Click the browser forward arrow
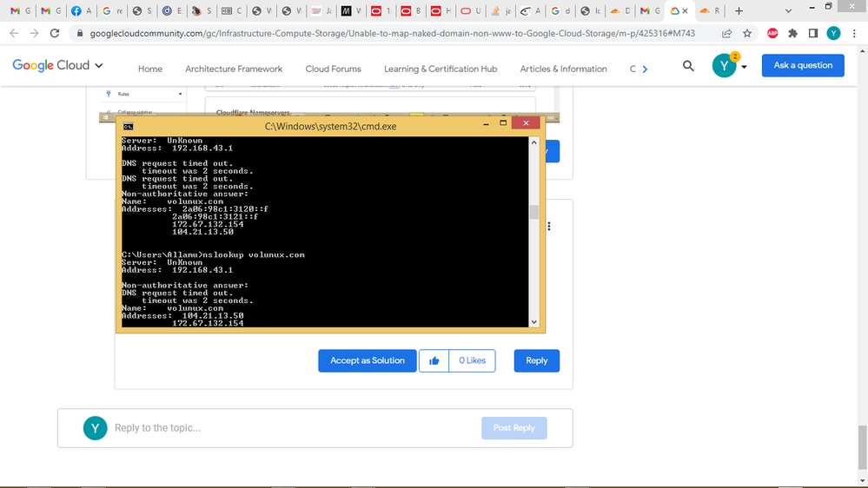Screen dimensions: 868x488 point(35,33)
